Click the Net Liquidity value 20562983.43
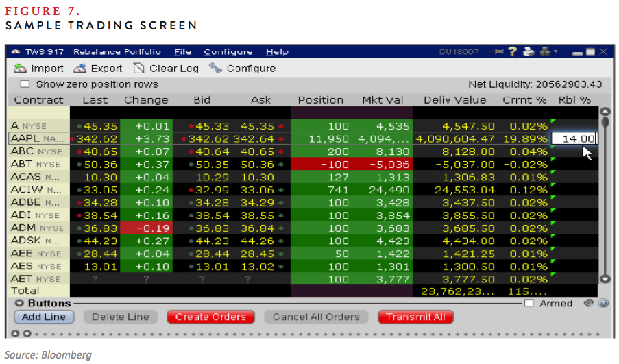 569,84
